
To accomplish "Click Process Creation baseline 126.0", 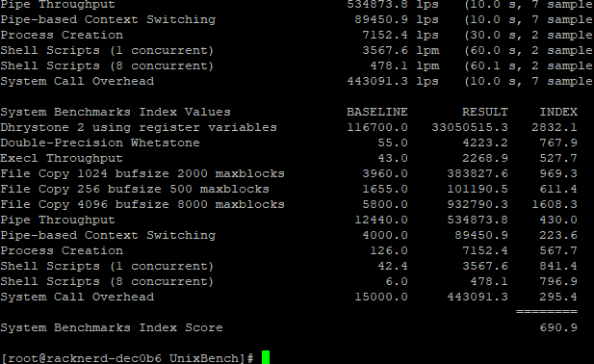I will click(389, 250).
